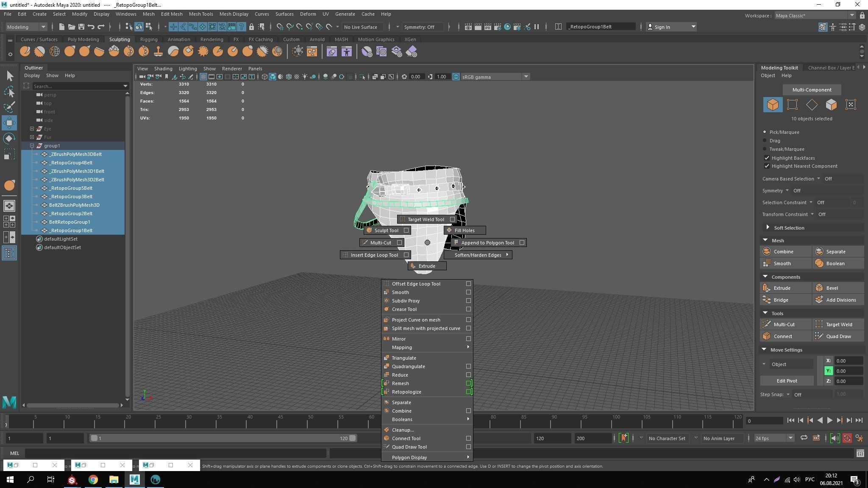Toggle Highlight Backfaces checkbox

[767, 158]
